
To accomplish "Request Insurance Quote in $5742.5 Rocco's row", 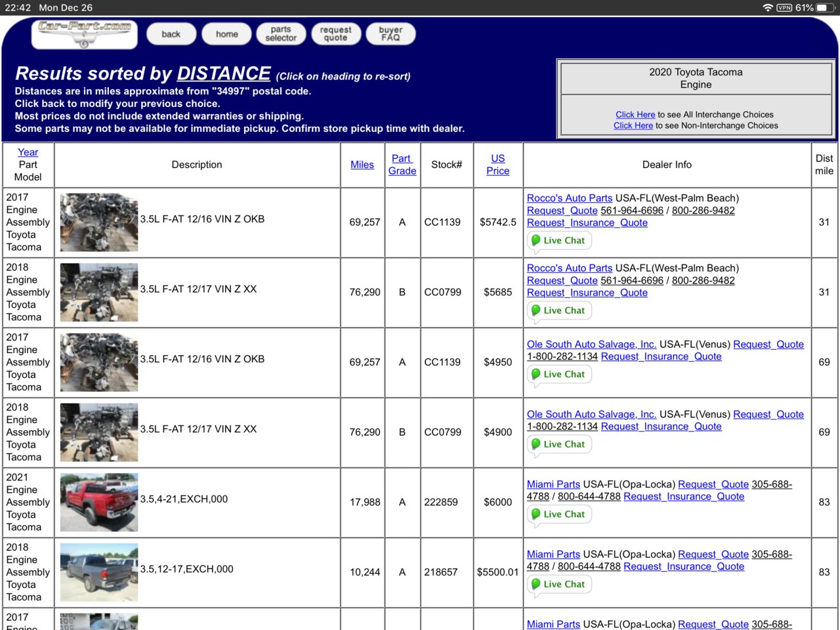I will click(x=587, y=223).
